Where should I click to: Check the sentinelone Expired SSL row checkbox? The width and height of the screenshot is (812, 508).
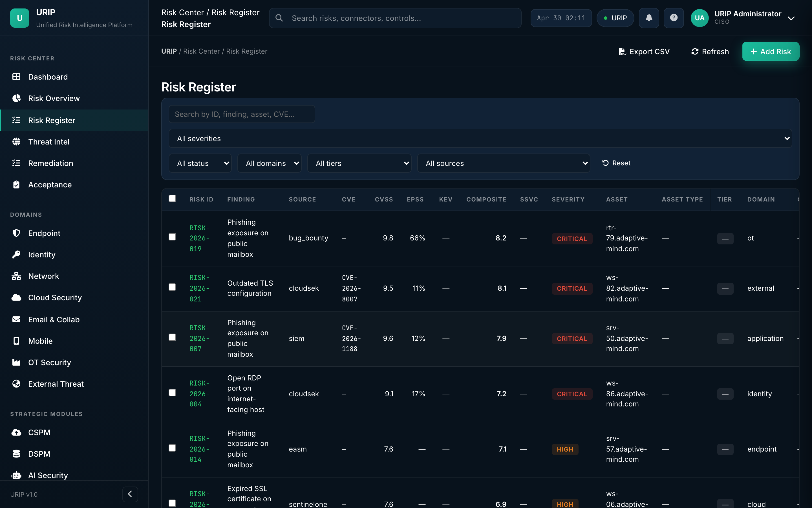point(172,503)
